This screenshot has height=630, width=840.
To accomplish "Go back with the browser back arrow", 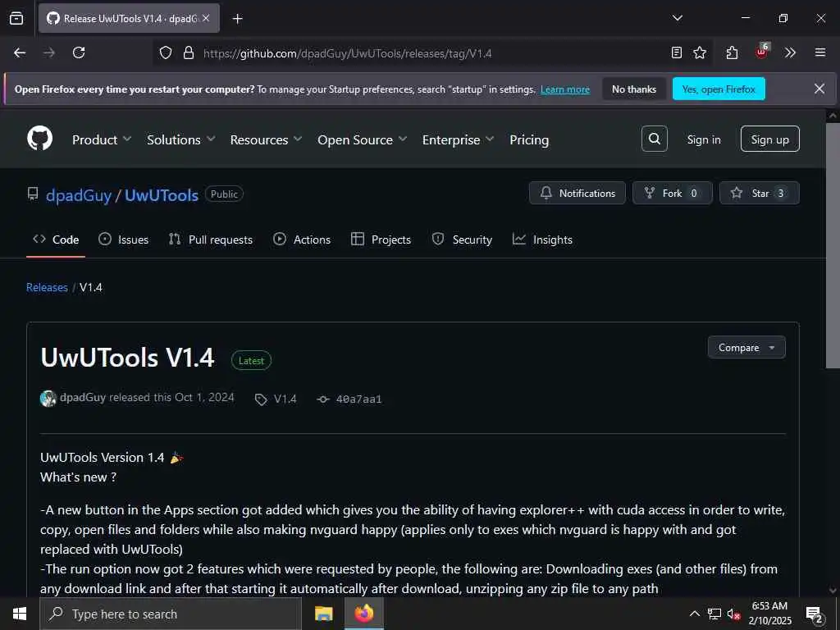I will (20, 52).
